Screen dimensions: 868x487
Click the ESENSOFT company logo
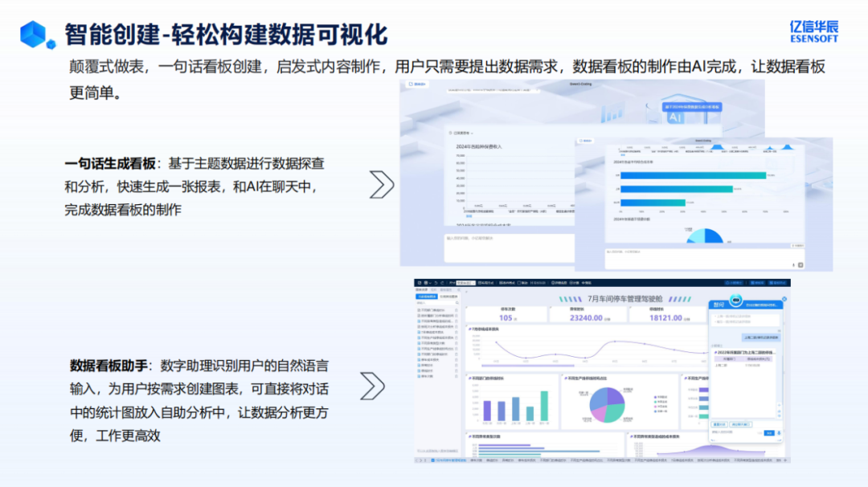tap(813, 31)
